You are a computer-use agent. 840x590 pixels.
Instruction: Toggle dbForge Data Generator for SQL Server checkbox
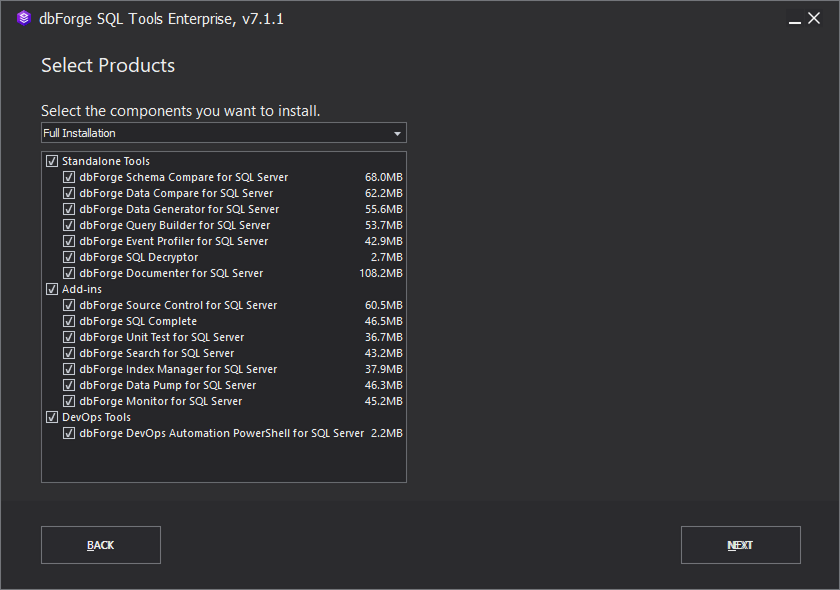pyautogui.click(x=69, y=210)
